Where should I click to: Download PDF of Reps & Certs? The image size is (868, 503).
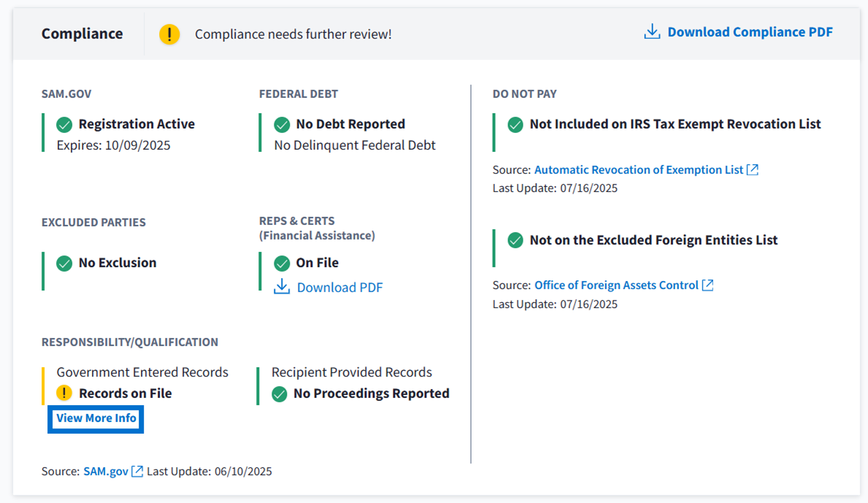pos(339,288)
